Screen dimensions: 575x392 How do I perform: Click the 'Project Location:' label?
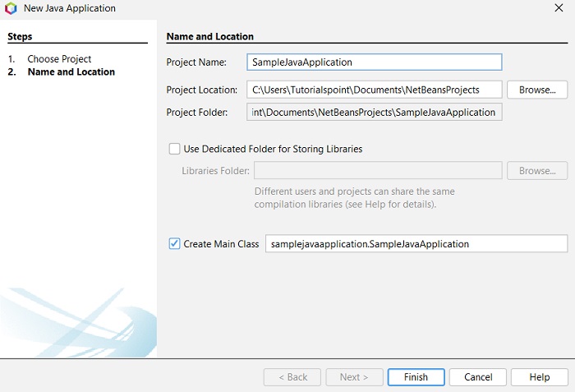click(x=202, y=90)
